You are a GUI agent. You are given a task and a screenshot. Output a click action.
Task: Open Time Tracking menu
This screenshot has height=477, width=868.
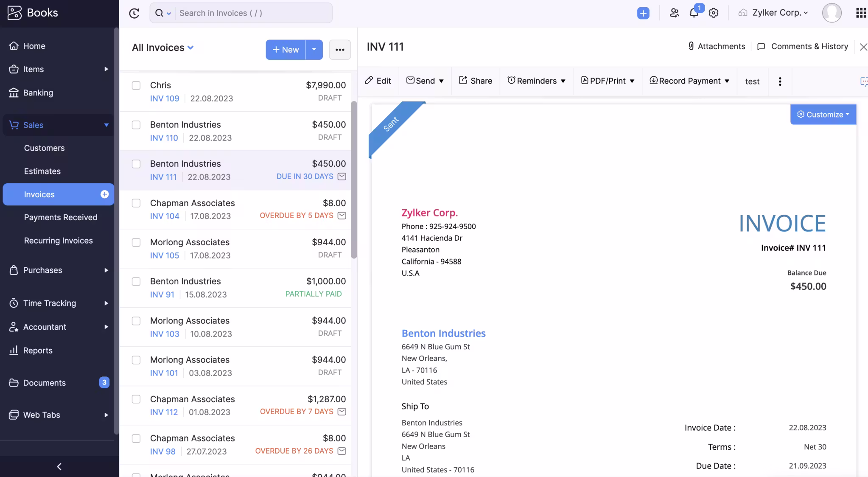59,303
